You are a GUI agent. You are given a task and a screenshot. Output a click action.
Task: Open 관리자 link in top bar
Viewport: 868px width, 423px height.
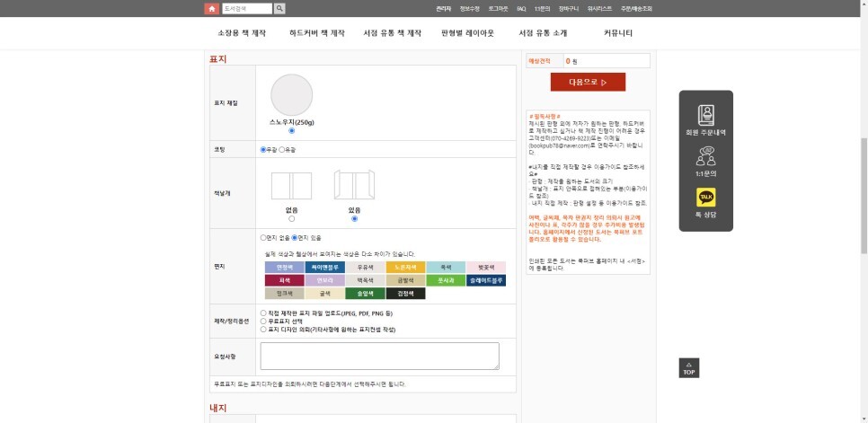[x=443, y=9]
